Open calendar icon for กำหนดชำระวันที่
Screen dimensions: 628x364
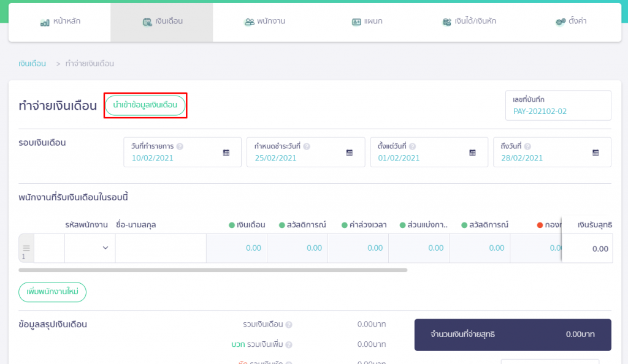pyautogui.click(x=349, y=153)
